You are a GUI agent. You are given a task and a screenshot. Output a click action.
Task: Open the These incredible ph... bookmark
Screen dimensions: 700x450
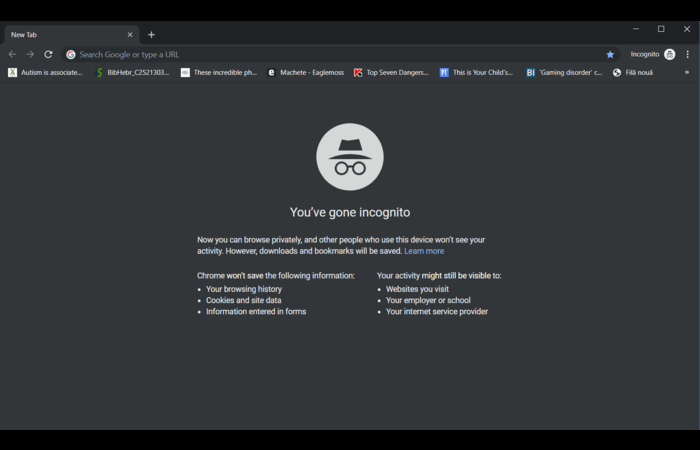click(x=219, y=72)
